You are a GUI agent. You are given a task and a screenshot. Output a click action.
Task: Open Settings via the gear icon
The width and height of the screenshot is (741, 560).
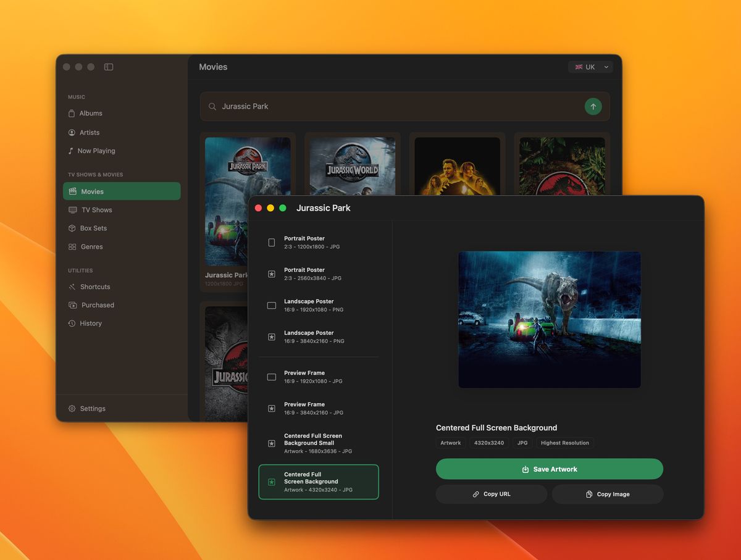click(x=72, y=409)
